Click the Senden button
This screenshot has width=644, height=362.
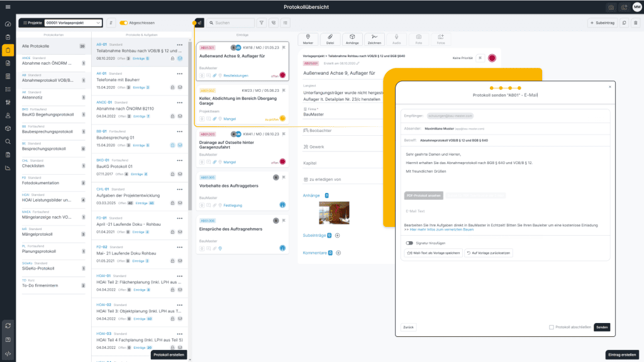[x=602, y=327]
